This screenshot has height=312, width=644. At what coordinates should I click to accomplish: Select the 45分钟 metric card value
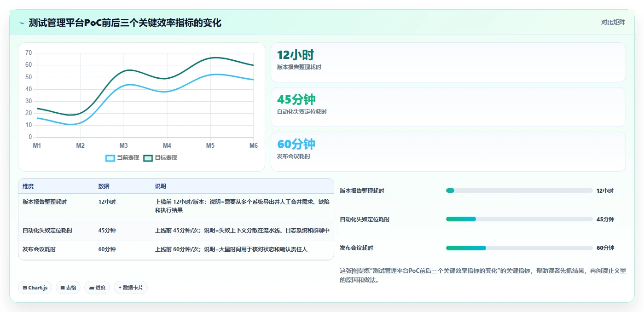pos(296,100)
